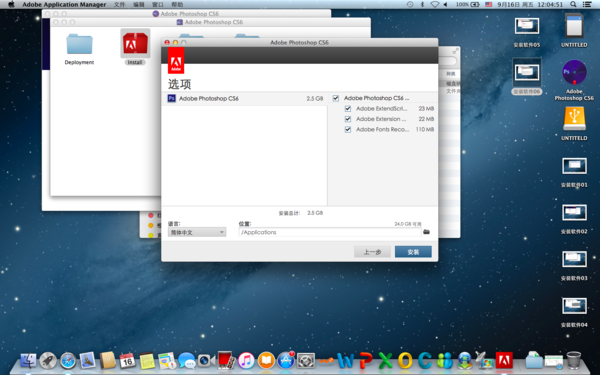Open Launchpad rocket icon in the Dock
This screenshot has width=600, height=375.
[x=48, y=360]
